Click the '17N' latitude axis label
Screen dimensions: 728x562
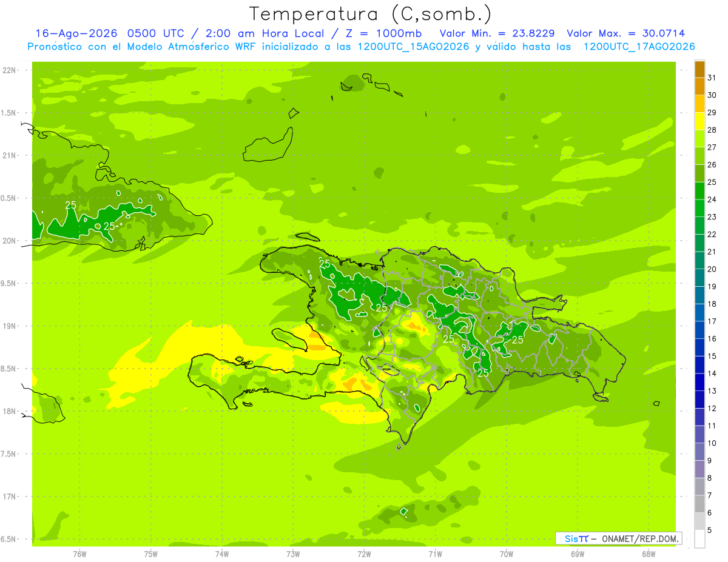[10, 497]
